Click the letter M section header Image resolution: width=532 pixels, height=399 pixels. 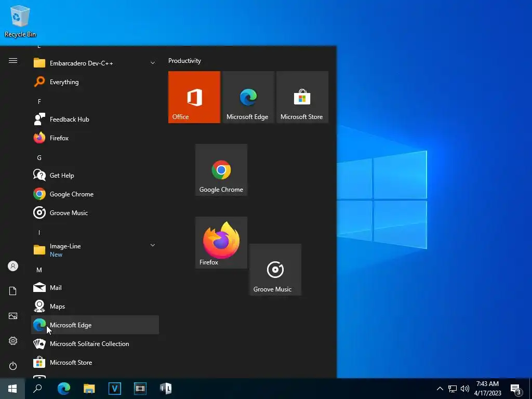pyautogui.click(x=39, y=270)
